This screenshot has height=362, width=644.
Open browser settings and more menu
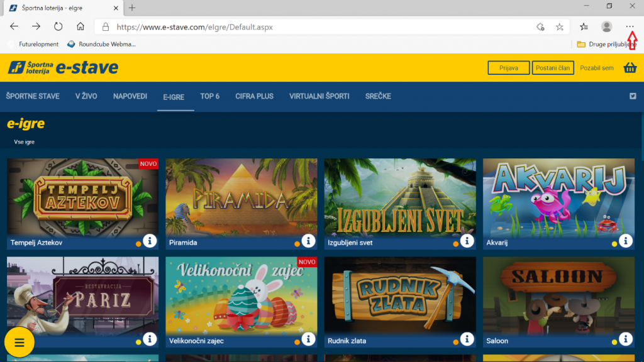click(630, 26)
